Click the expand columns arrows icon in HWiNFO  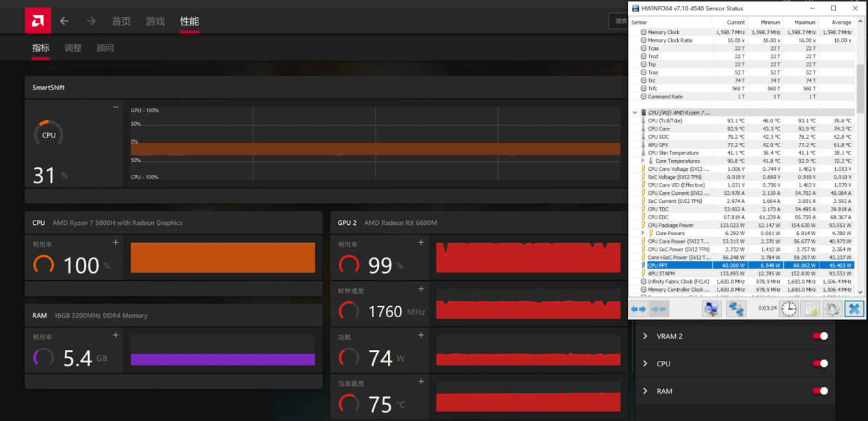click(638, 309)
